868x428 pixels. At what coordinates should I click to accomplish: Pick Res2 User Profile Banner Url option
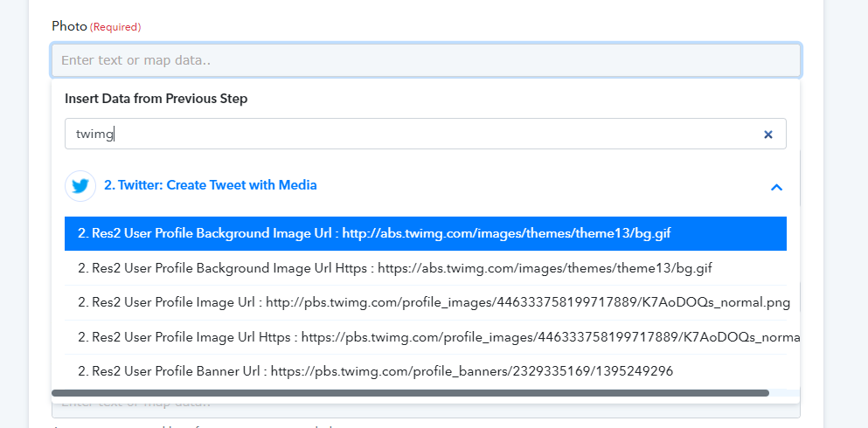(x=425, y=371)
